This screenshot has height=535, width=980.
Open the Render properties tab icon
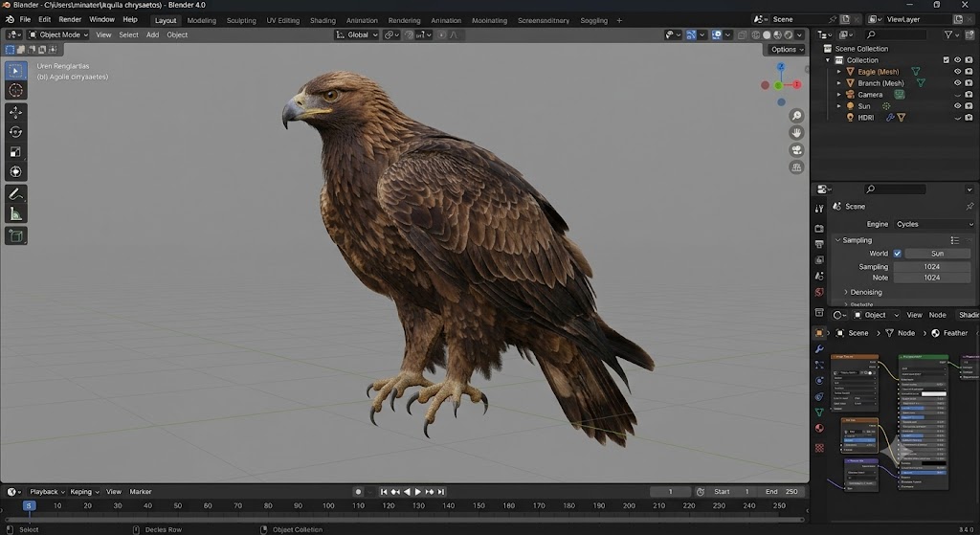coord(819,229)
